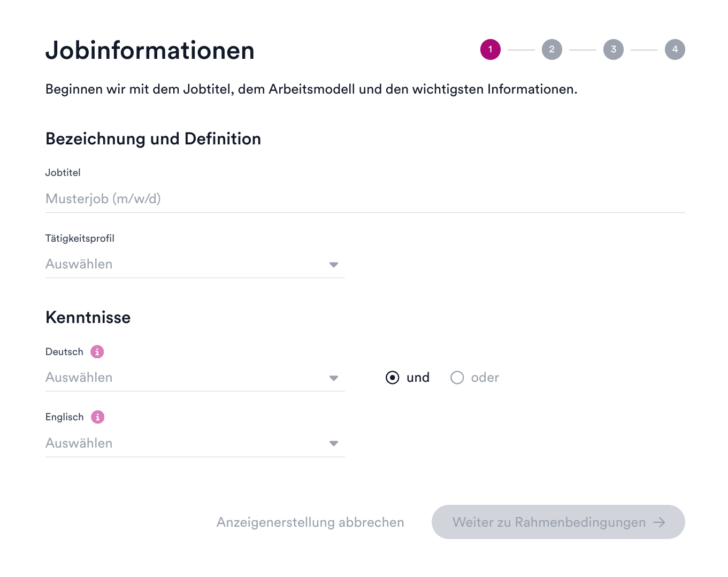Click the "oder" label text
This screenshot has width=728, height=577.
coord(485,378)
